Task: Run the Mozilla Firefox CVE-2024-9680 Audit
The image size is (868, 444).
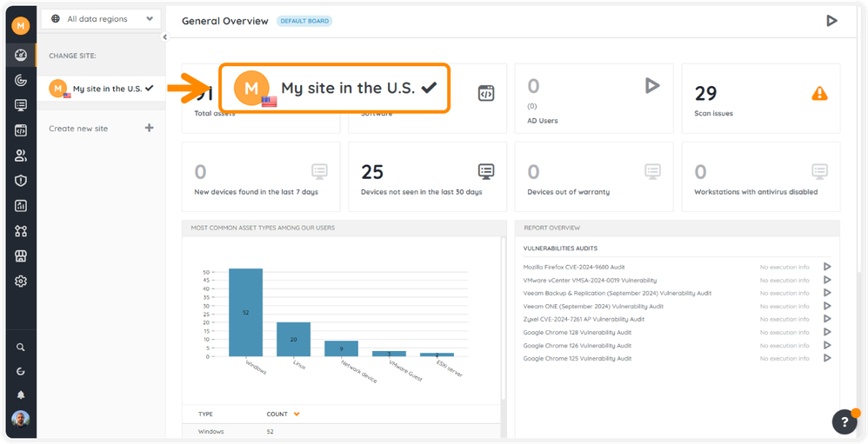Action: point(827,267)
